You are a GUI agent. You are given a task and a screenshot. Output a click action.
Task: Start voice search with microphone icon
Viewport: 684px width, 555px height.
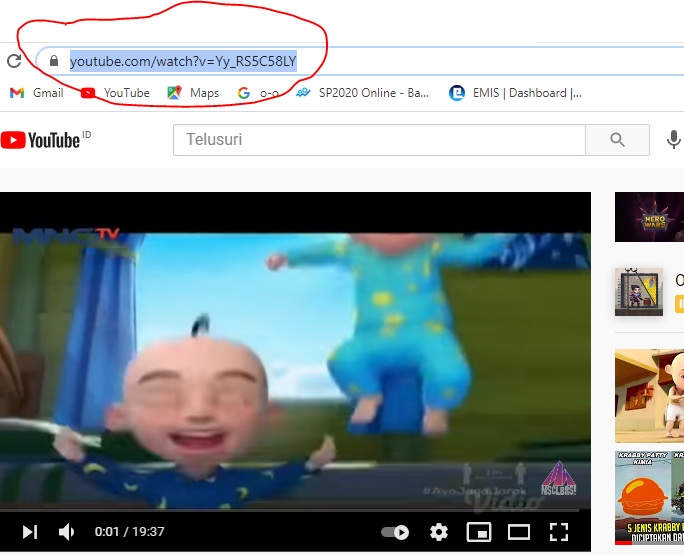(x=674, y=140)
